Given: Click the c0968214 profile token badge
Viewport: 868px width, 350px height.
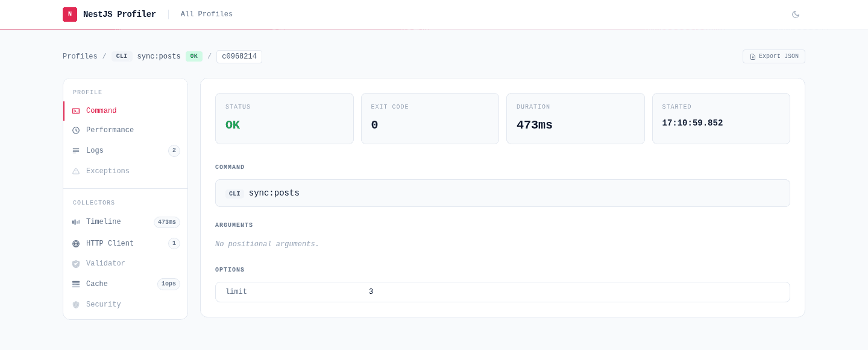Looking at the screenshot, I should (239, 57).
